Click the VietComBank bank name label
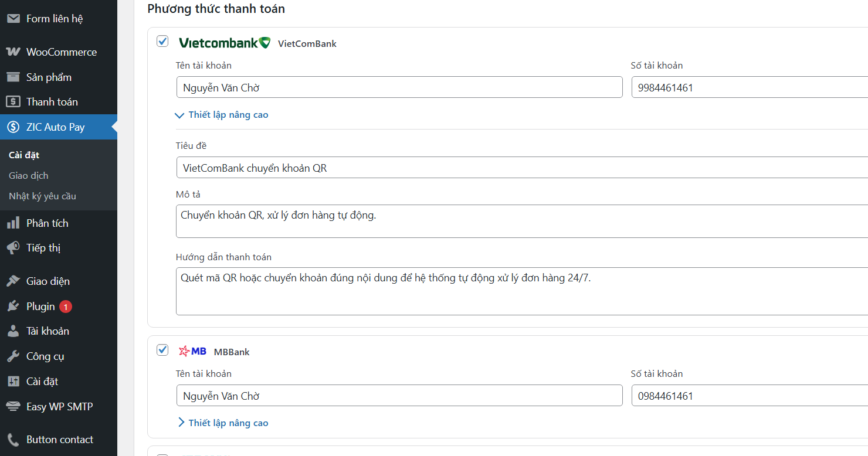 pos(307,43)
